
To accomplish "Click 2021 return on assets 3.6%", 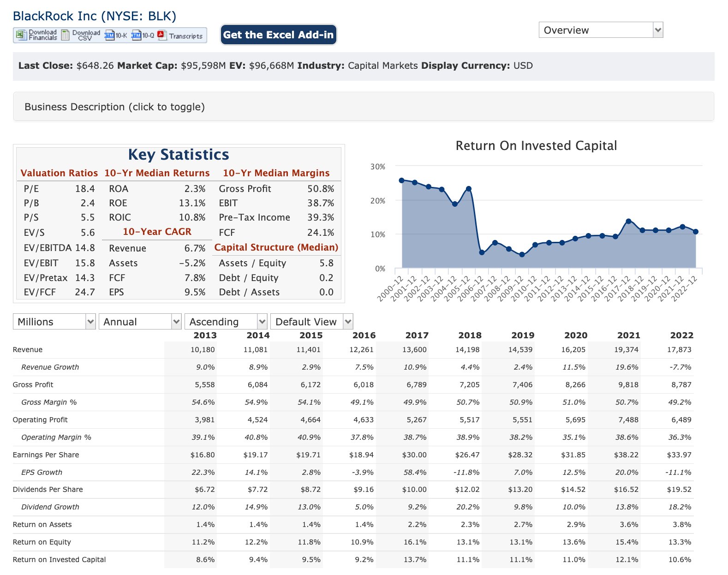I will (629, 525).
